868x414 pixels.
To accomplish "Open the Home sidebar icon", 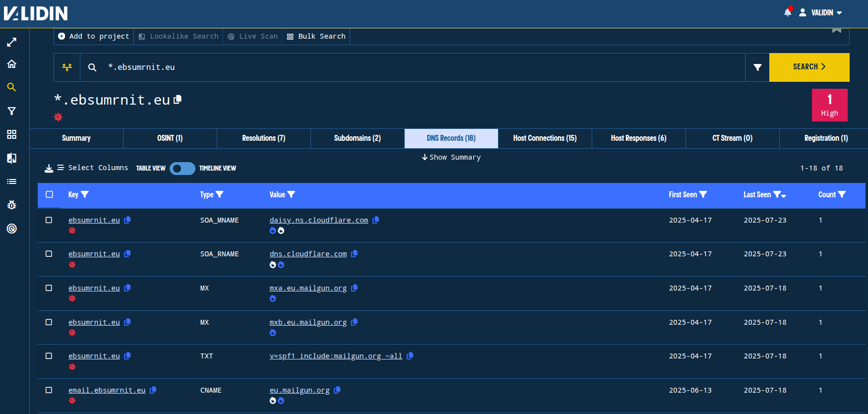I will click(11, 64).
